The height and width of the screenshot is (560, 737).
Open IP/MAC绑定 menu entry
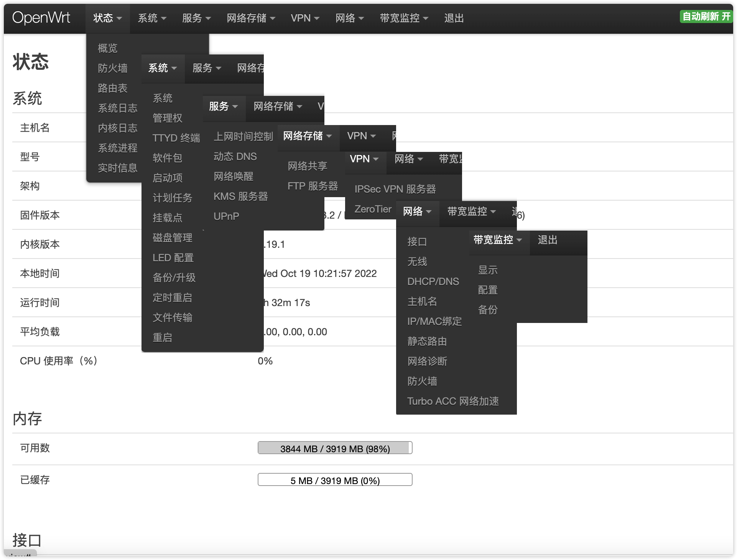tap(434, 321)
